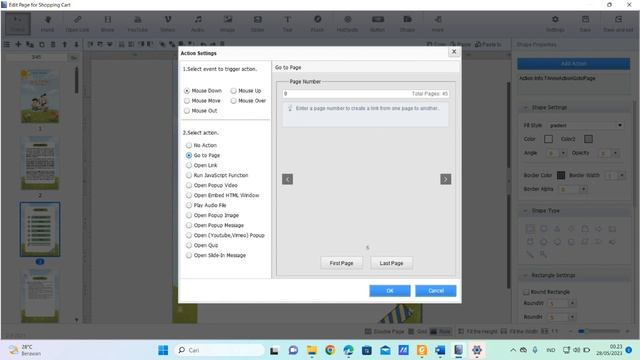The height and width of the screenshot is (360, 640).
Task: Select the Select tool in main toolbar
Action: coord(18,23)
